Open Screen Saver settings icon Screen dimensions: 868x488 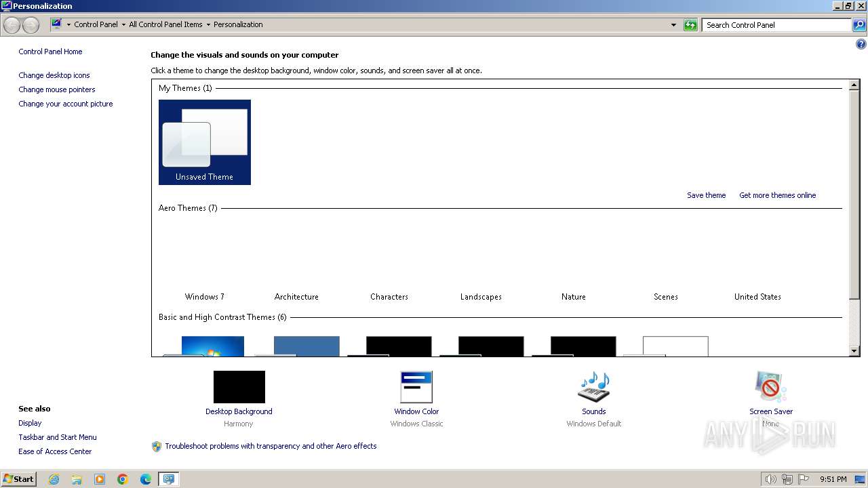771,387
